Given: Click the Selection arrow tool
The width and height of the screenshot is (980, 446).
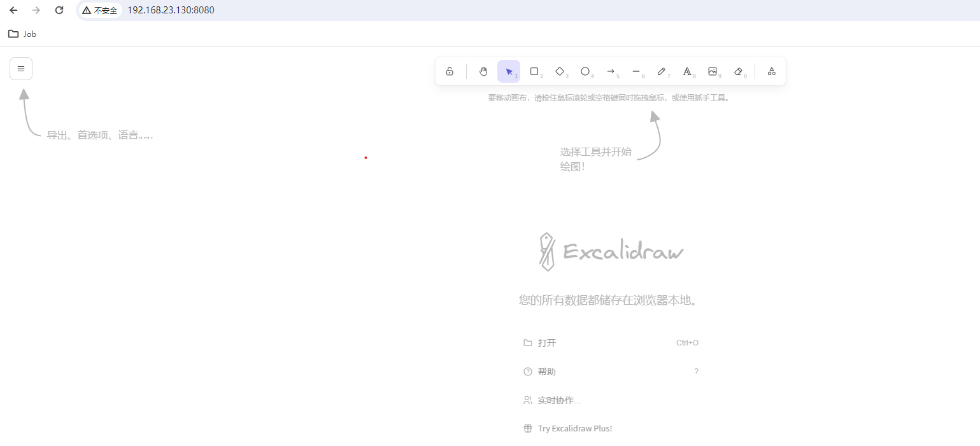Looking at the screenshot, I should tap(508, 71).
